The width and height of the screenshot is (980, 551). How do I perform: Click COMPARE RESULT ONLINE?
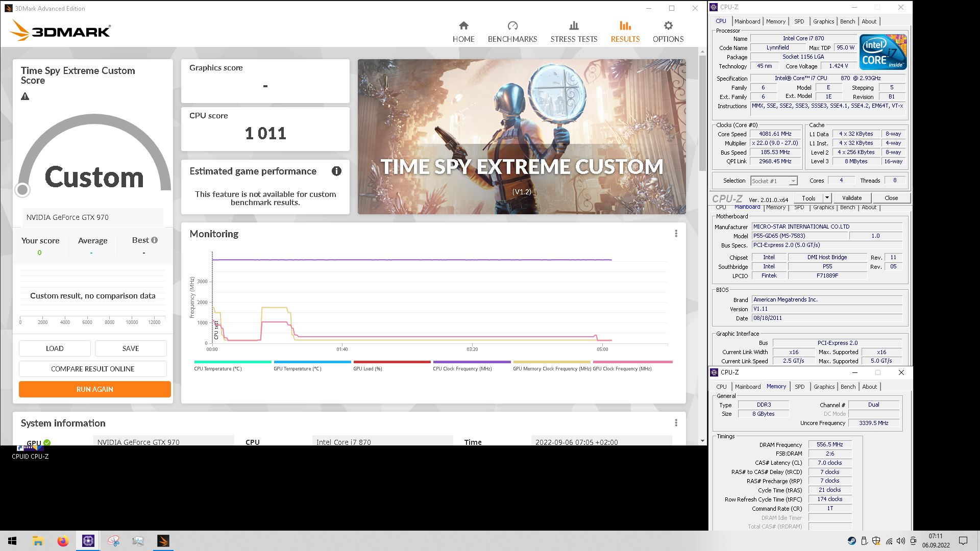pos(93,369)
